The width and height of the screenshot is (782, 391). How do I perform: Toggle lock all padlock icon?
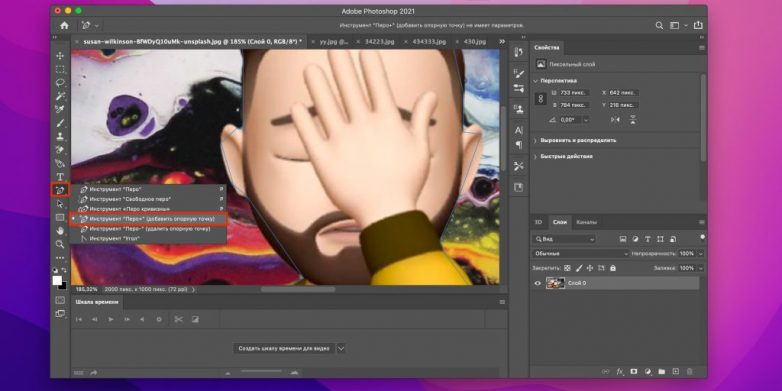click(613, 268)
